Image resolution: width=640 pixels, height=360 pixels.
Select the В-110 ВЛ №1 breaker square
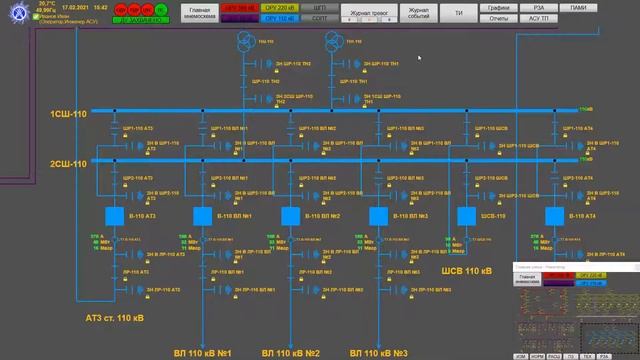(x=202, y=216)
